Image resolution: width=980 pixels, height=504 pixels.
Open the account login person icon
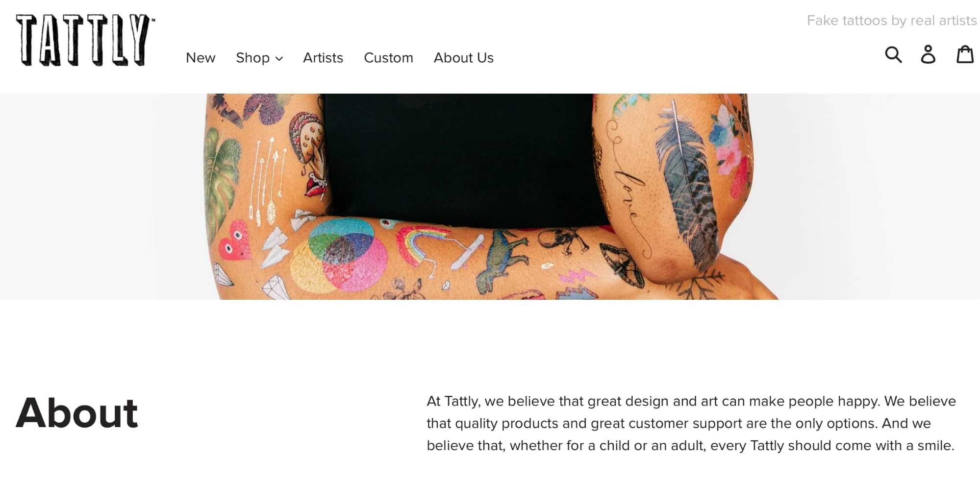tap(928, 54)
